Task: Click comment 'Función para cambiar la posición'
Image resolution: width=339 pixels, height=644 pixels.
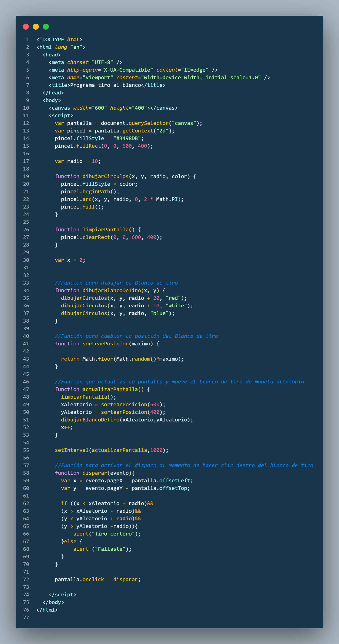Action: (x=136, y=336)
